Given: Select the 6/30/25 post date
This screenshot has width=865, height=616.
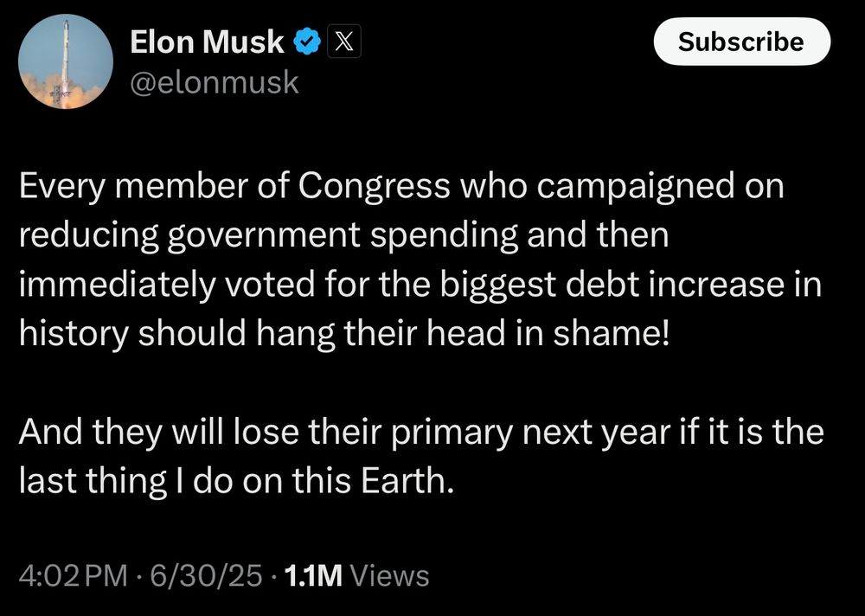Looking at the screenshot, I should (x=206, y=575).
